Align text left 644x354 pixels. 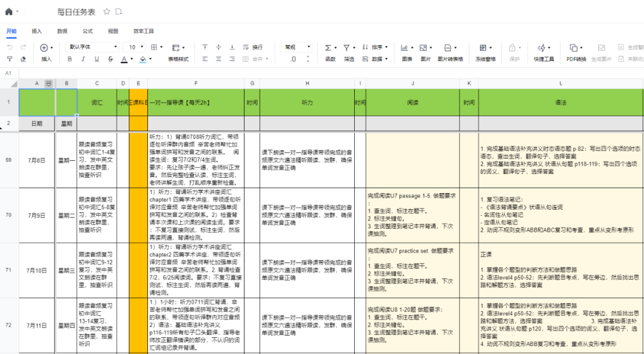(205, 59)
